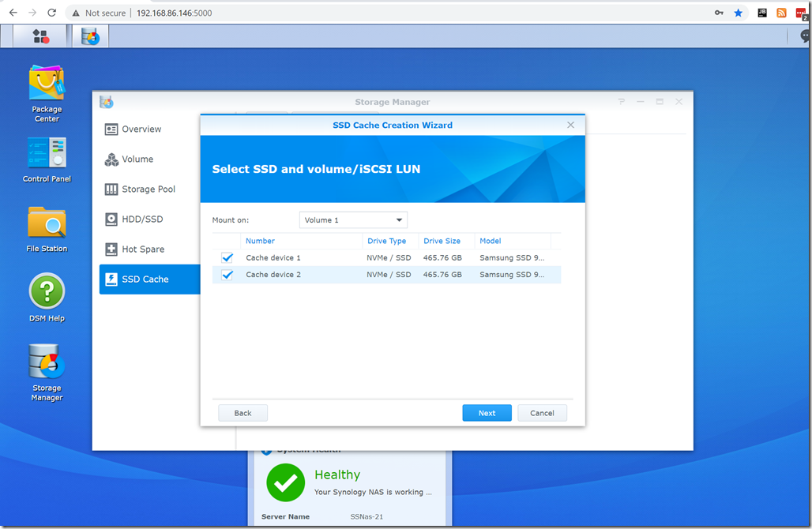Click the server name "SSNas-21"
This screenshot has height=529, width=812.
367,516
